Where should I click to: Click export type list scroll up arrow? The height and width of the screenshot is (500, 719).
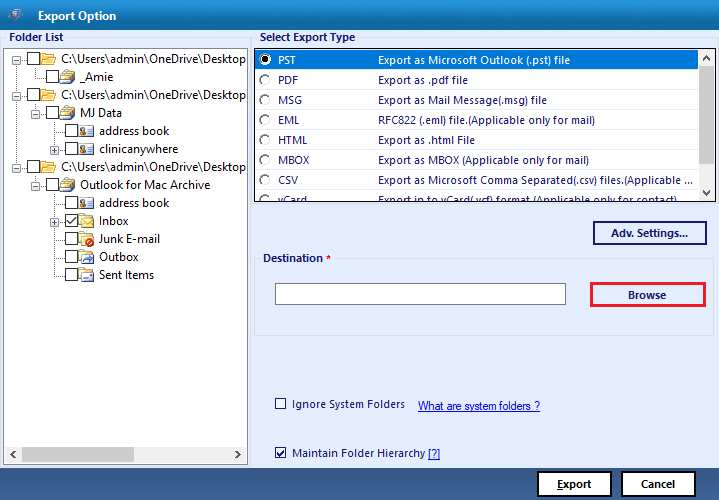[706, 58]
